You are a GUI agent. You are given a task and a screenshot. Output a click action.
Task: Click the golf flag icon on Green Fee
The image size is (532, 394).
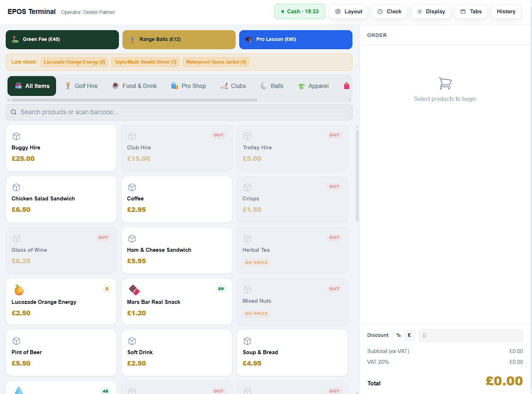(x=15, y=40)
